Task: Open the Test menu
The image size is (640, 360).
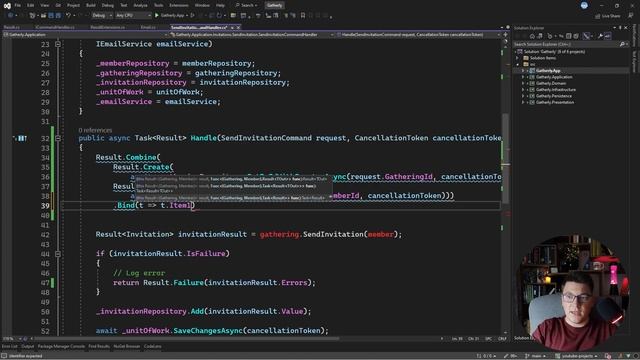Action: (124, 5)
